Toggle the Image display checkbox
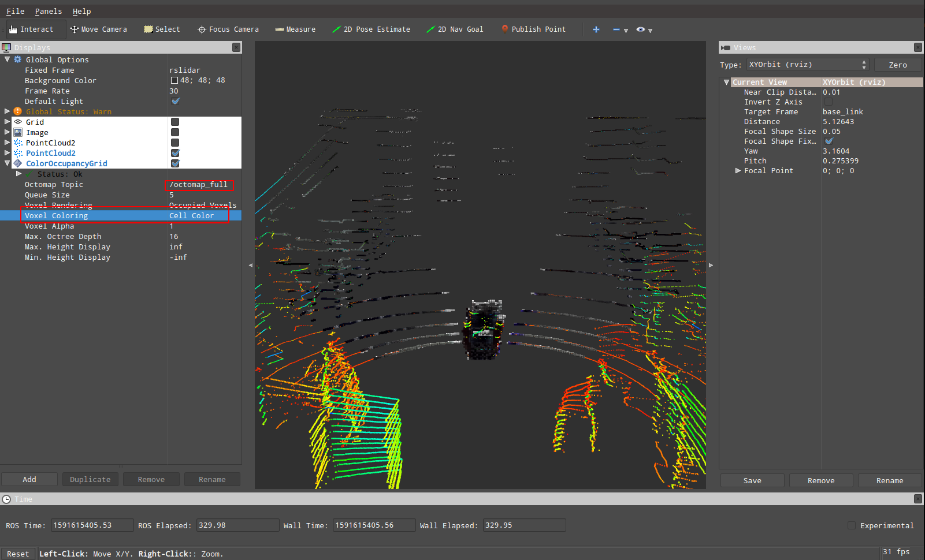Screen dimensions: 925x560 (x=175, y=132)
